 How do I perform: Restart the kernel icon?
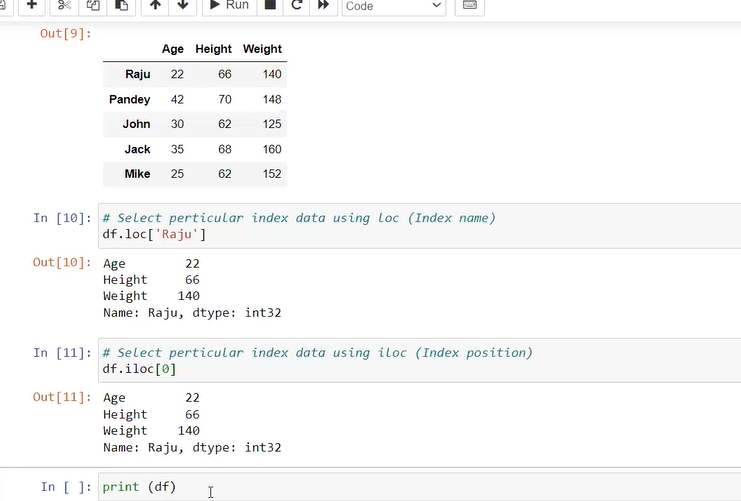click(x=296, y=5)
